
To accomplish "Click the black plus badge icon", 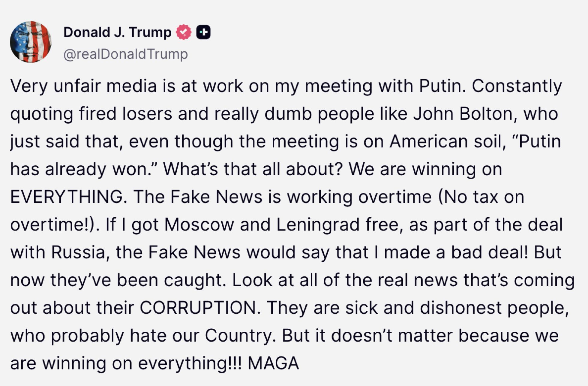I will coord(203,32).
